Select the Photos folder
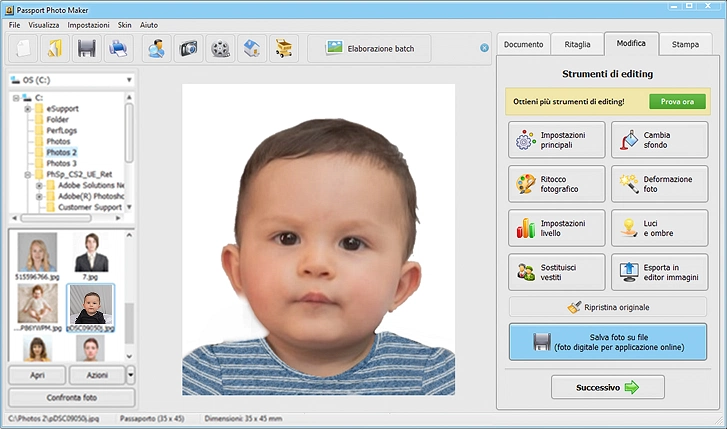 pos(58,141)
